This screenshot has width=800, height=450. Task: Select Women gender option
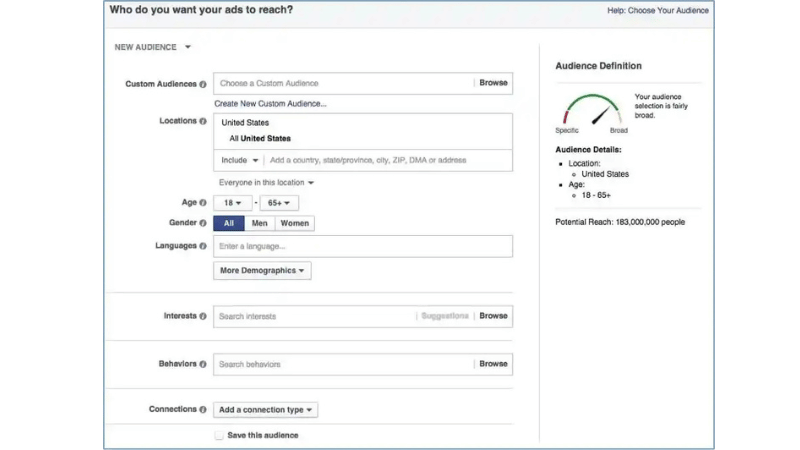click(x=294, y=223)
